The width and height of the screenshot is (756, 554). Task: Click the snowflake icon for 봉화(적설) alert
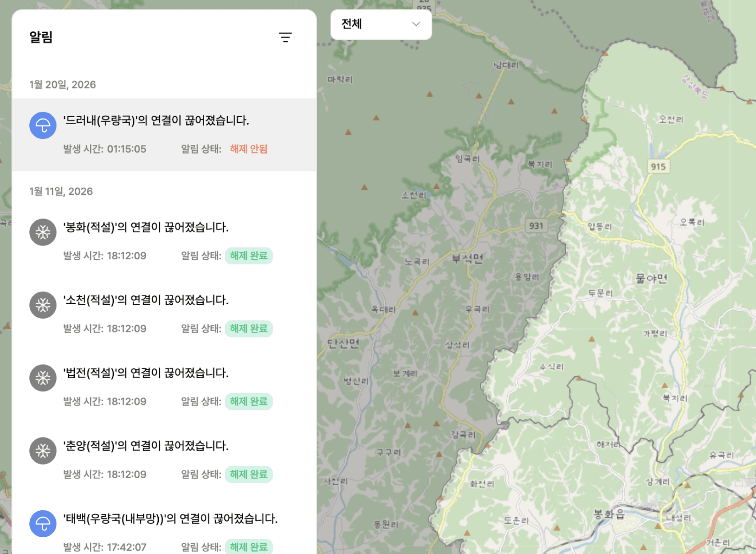tap(43, 232)
